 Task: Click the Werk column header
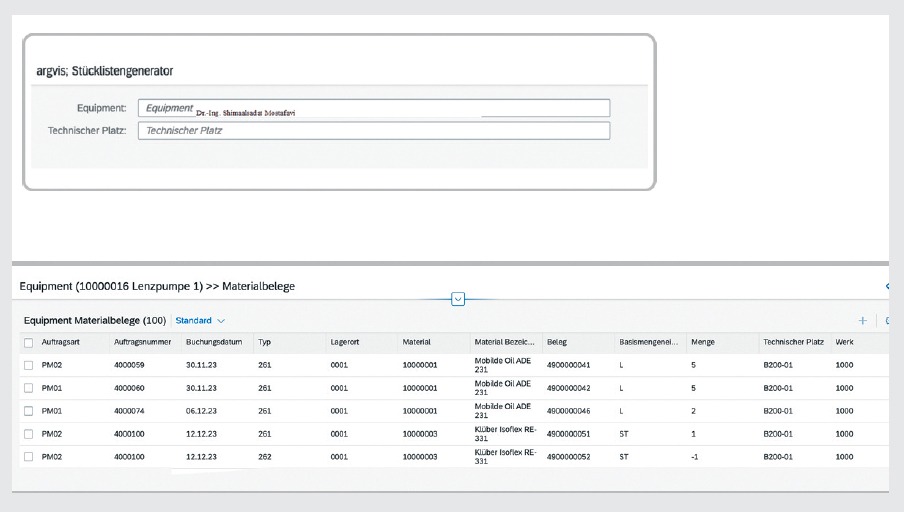846,343
